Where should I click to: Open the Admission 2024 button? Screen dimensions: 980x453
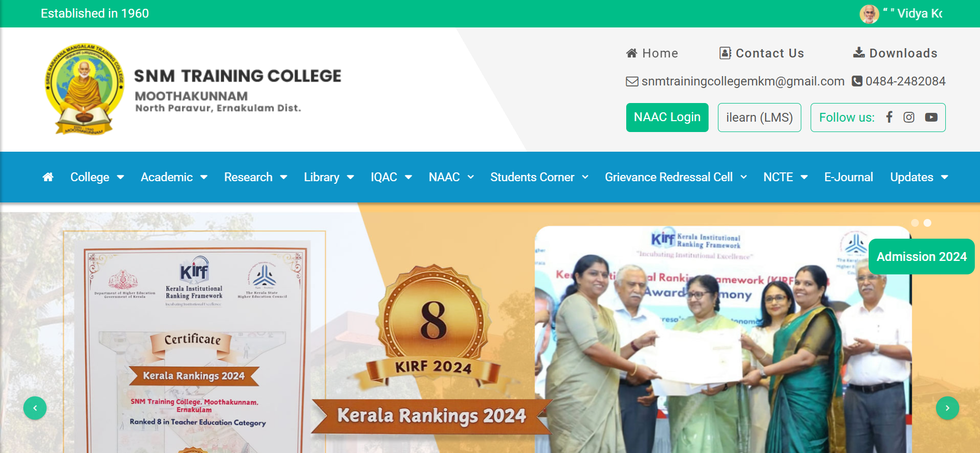[921, 256]
